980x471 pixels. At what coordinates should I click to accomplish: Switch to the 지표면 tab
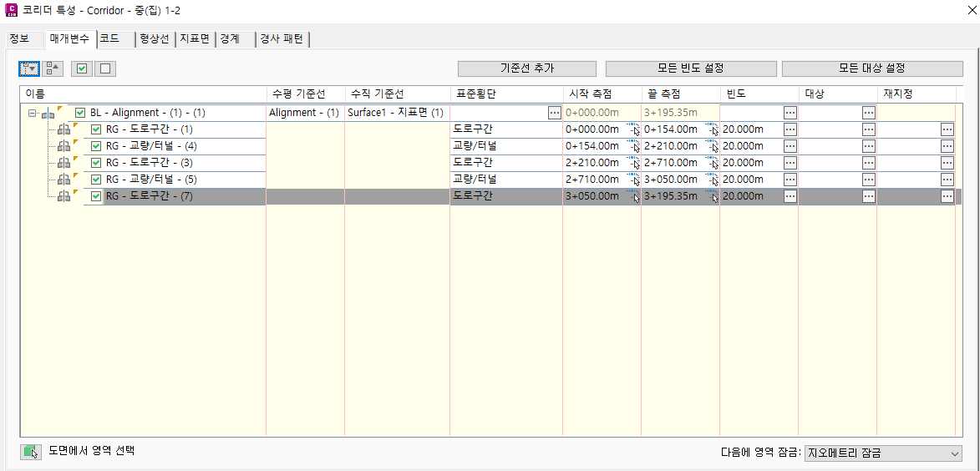coord(195,38)
